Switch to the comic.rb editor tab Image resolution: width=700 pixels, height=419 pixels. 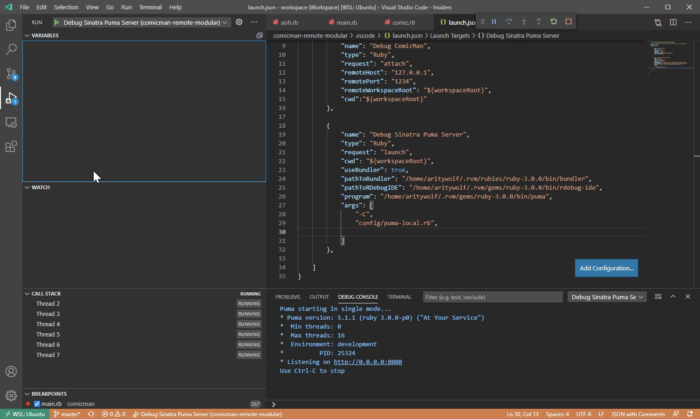coord(403,22)
